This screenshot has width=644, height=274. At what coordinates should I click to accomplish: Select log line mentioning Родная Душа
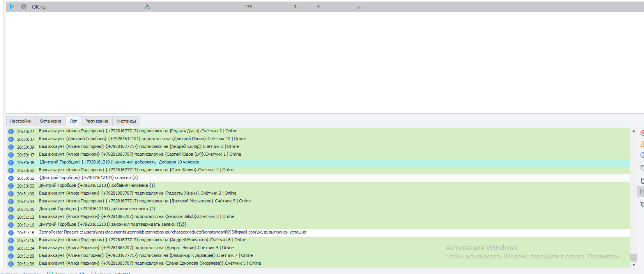click(x=318, y=131)
